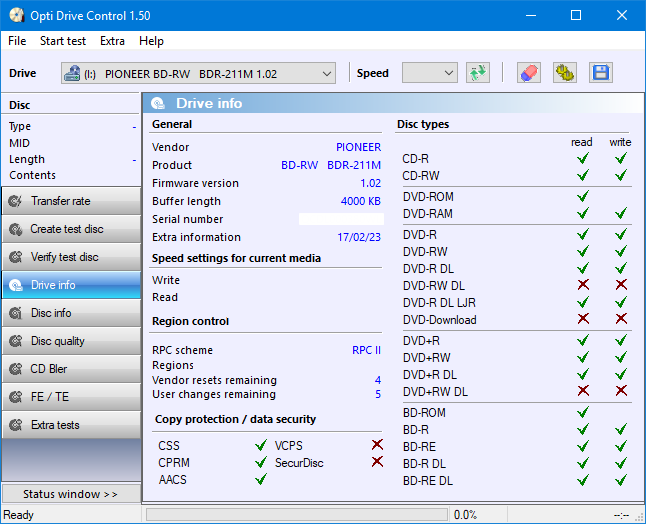Screen dimensions: 646x524
Task: Click the Verify test disc sidebar icon
Action: [x=16, y=257]
